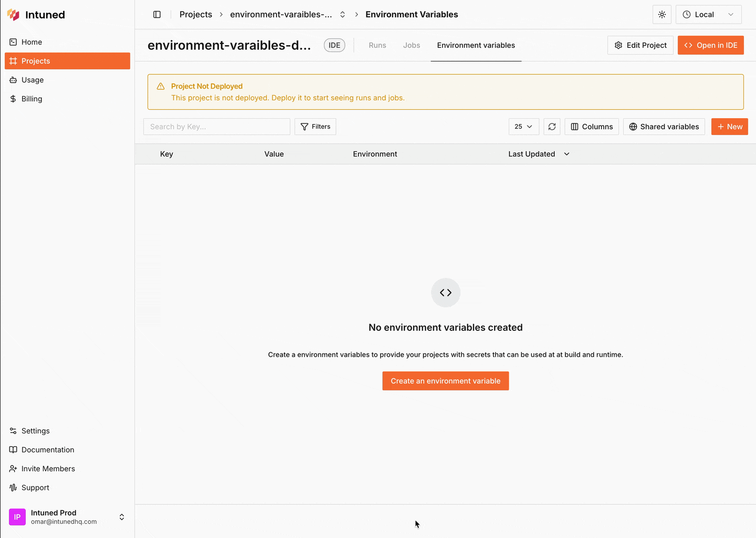Viewport: 756px width, 538px height.
Task: Click Create an environment variable
Action: coord(445,381)
